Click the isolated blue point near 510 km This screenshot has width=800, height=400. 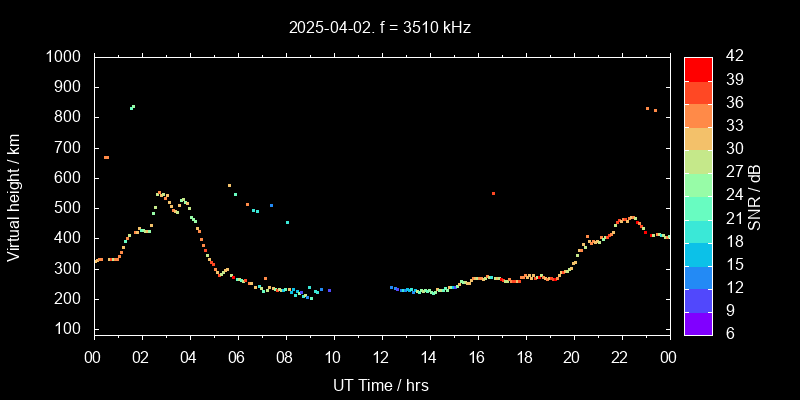pos(271,205)
